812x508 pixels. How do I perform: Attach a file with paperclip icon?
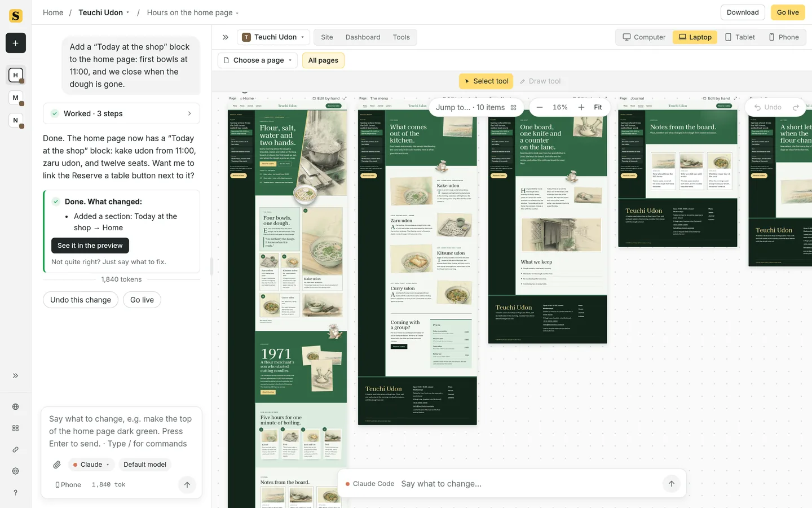[57, 465]
